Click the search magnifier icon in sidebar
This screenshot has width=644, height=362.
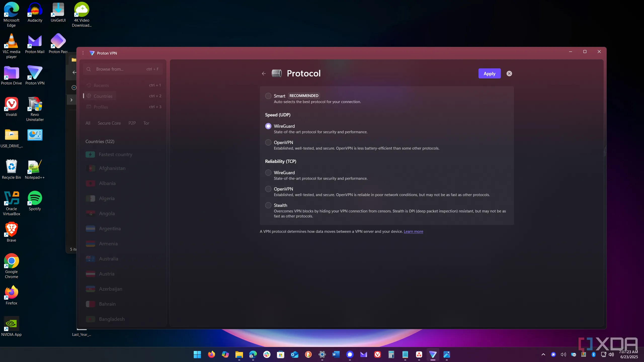[89, 69]
